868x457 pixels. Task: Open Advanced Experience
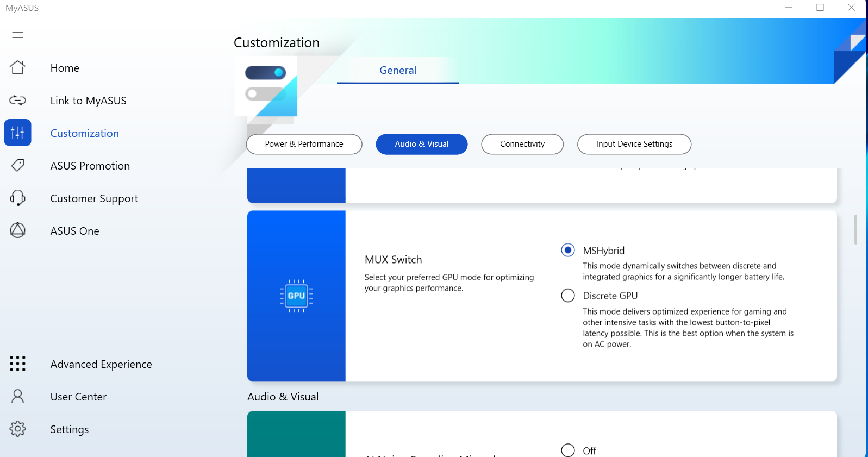(101, 364)
